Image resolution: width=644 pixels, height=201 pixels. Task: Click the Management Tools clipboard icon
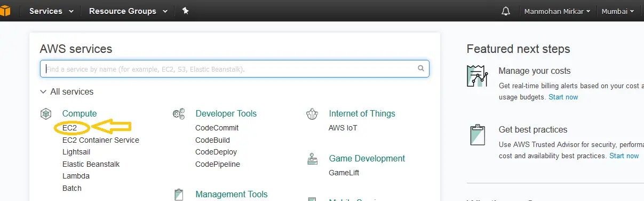click(179, 195)
